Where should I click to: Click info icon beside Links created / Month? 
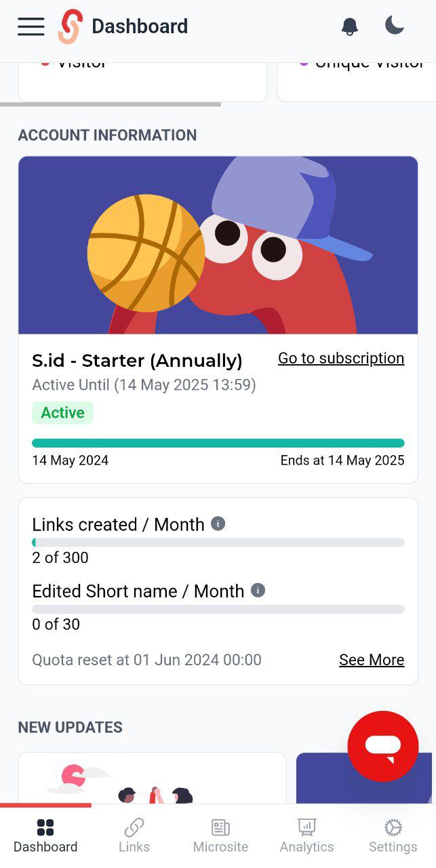(218, 524)
